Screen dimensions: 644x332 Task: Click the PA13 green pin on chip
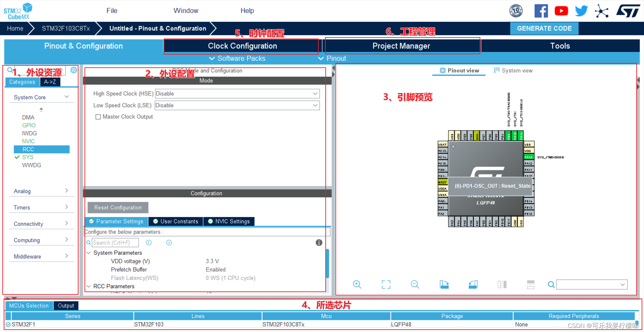click(x=529, y=157)
